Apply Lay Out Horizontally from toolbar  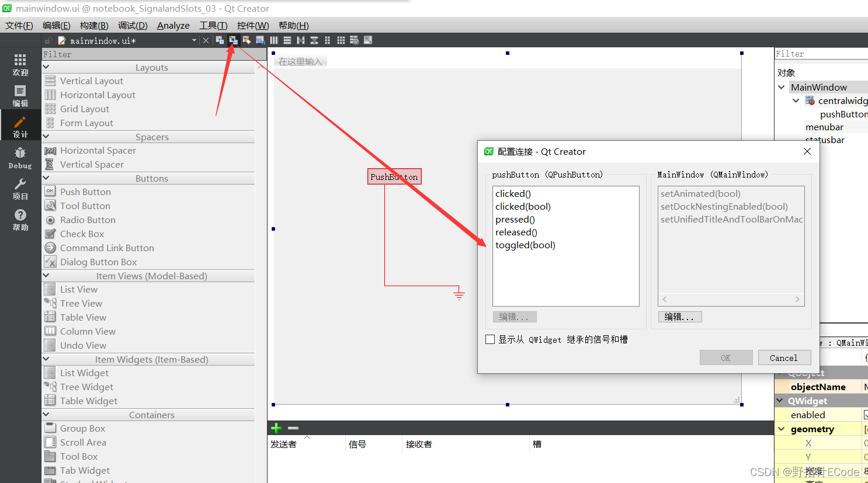point(273,40)
